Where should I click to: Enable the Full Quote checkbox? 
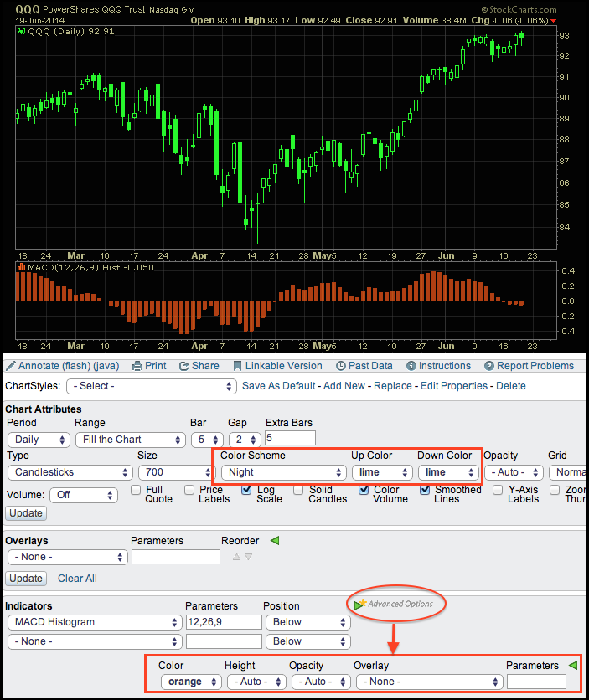[x=136, y=490]
